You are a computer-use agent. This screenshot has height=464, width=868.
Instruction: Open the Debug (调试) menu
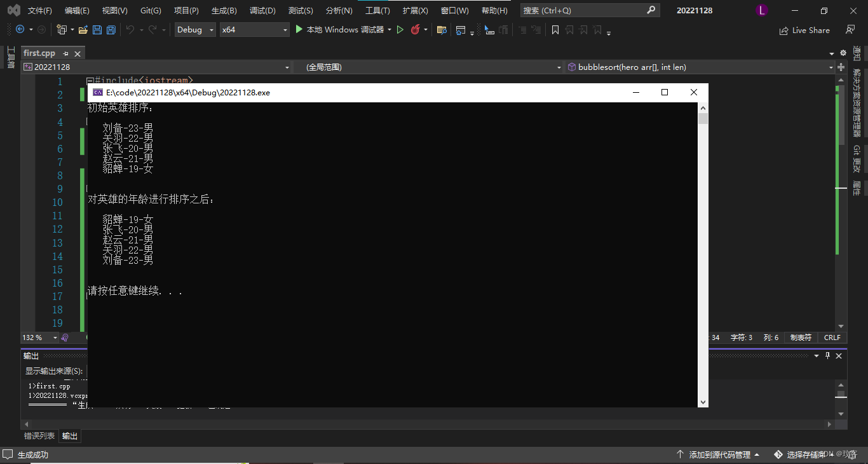[x=262, y=10]
